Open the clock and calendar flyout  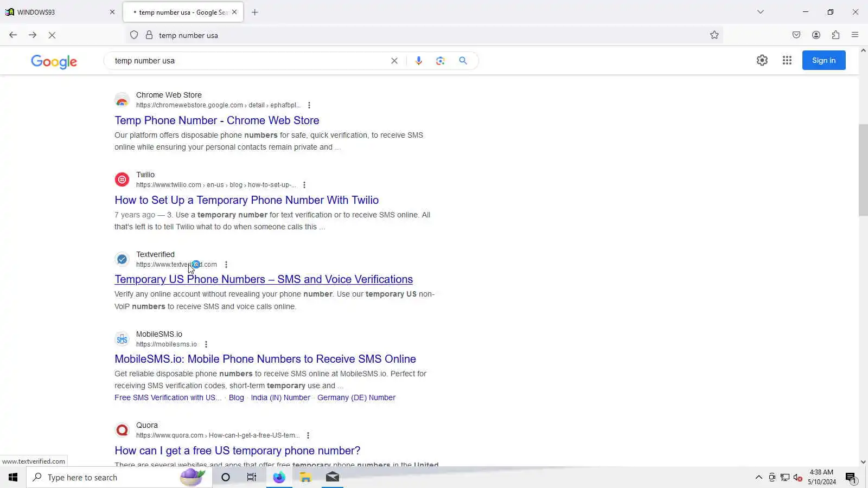pos(821,477)
